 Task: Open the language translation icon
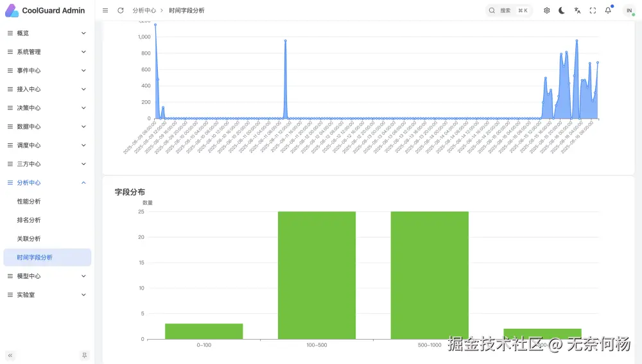click(x=577, y=11)
